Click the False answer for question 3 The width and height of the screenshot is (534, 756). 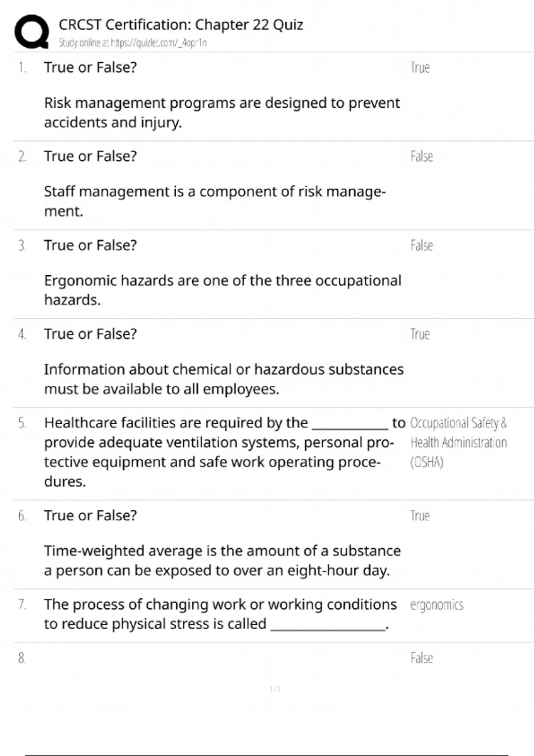421,245
